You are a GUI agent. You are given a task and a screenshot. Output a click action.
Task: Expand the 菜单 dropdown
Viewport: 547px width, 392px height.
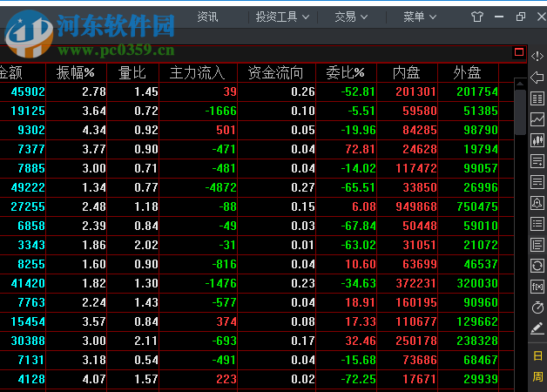click(419, 17)
